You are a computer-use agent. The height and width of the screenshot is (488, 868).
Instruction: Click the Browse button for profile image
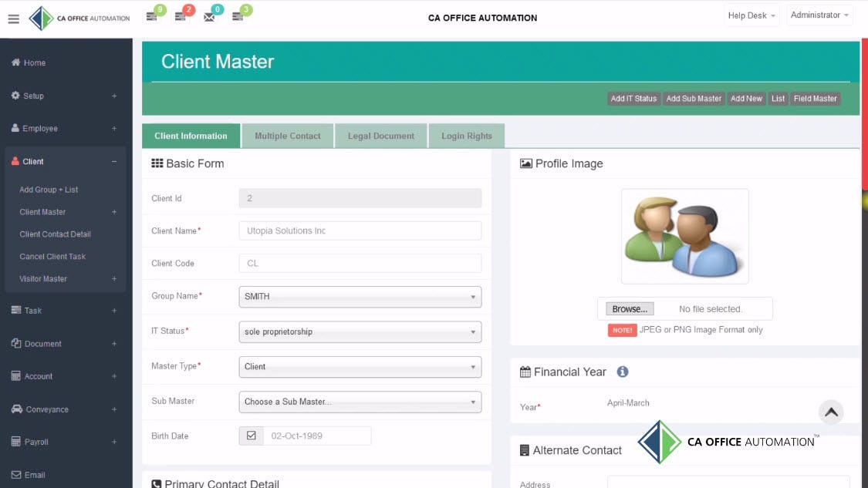[627, 308]
